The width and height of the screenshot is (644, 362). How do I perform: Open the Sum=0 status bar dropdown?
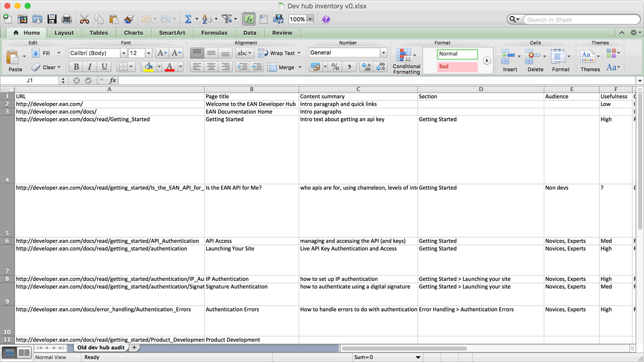click(x=418, y=357)
